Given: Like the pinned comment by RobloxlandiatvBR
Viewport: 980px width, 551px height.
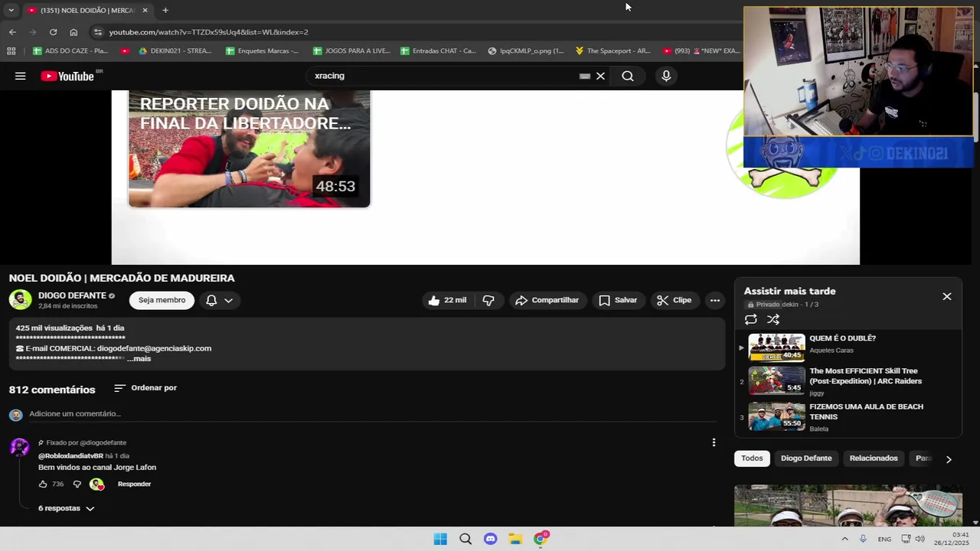Looking at the screenshot, I should [43, 484].
